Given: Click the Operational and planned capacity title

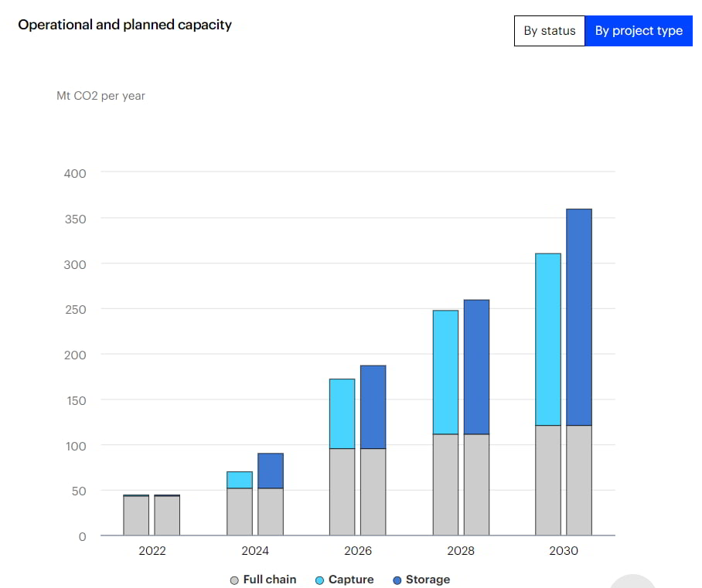Looking at the screenshot, I should (x=125, y=25).
